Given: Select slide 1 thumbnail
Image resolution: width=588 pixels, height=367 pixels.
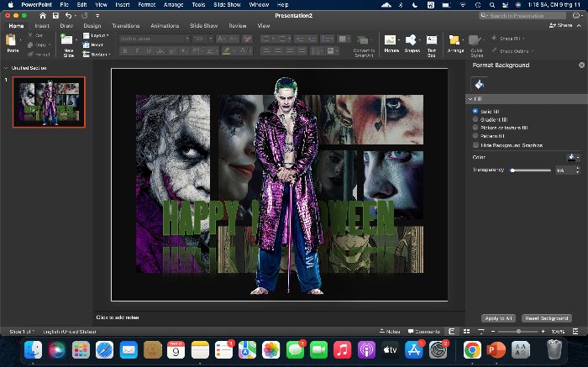Looking at the screenshot, I should click(49, 102).
